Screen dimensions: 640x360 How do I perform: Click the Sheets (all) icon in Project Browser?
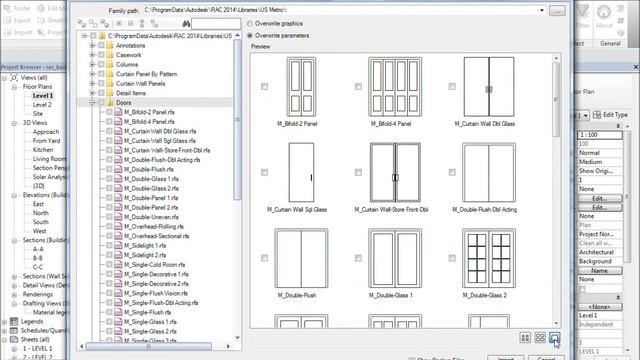(14, 339)
